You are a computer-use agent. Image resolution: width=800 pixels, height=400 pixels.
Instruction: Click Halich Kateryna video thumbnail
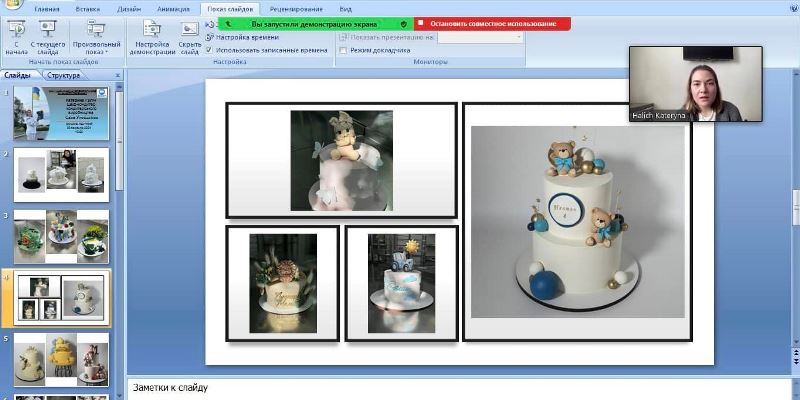[696, 84]
